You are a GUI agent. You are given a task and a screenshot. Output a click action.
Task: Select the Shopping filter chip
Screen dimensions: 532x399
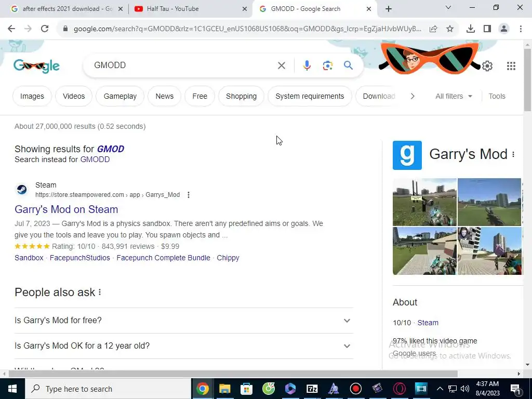[241, 96]
